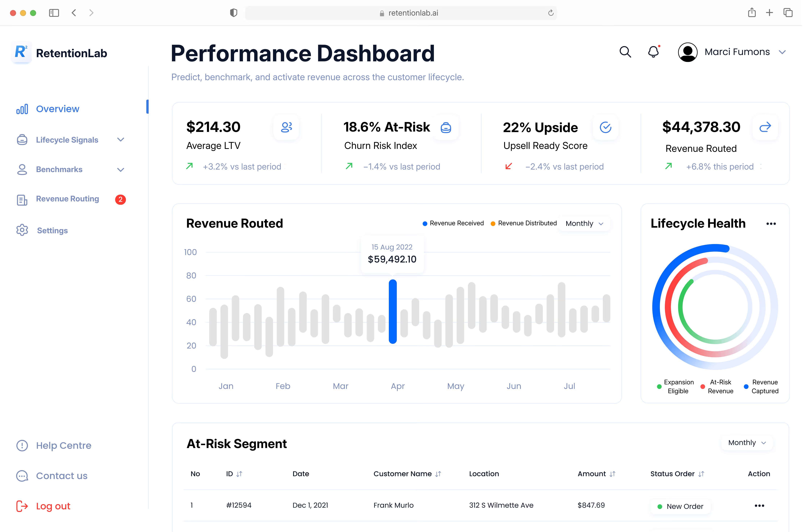Sort table by ID column
This screenshot has width=803, height=532.
pos(239,474)
